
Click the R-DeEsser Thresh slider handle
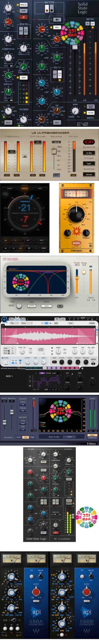77,277
